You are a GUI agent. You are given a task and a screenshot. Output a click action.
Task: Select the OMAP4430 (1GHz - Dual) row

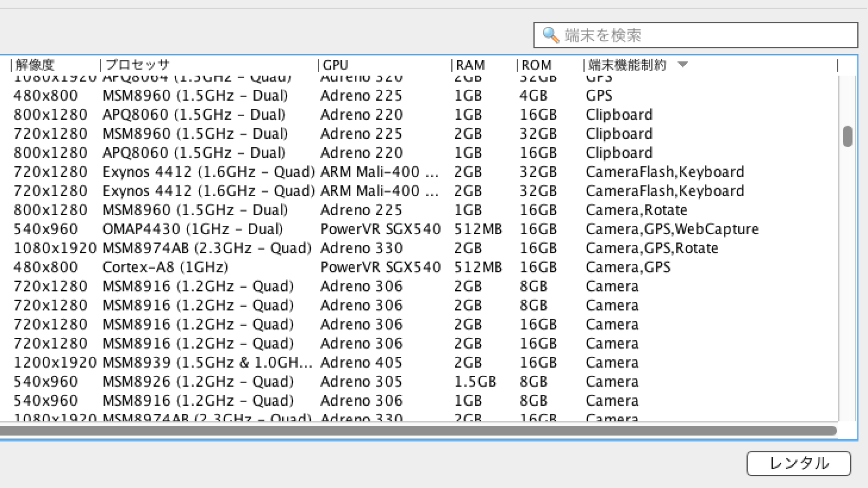tap(419, 229)
